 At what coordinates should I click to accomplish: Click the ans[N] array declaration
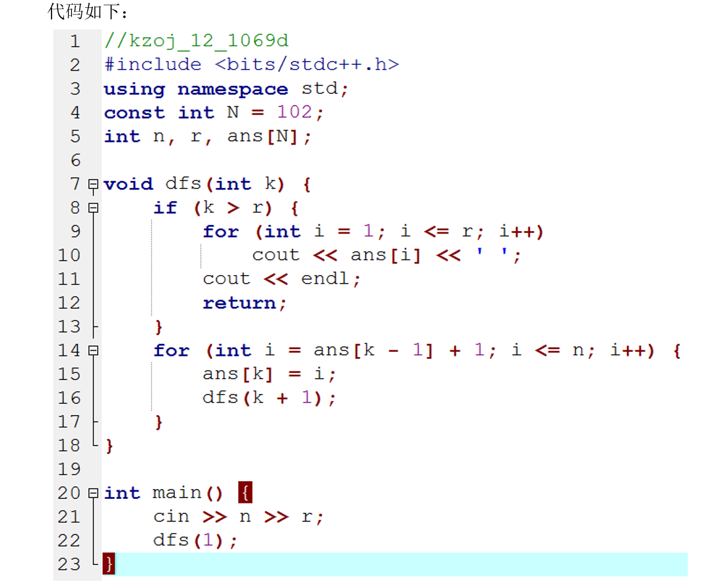pyautogui.click(x=264, y=137)
